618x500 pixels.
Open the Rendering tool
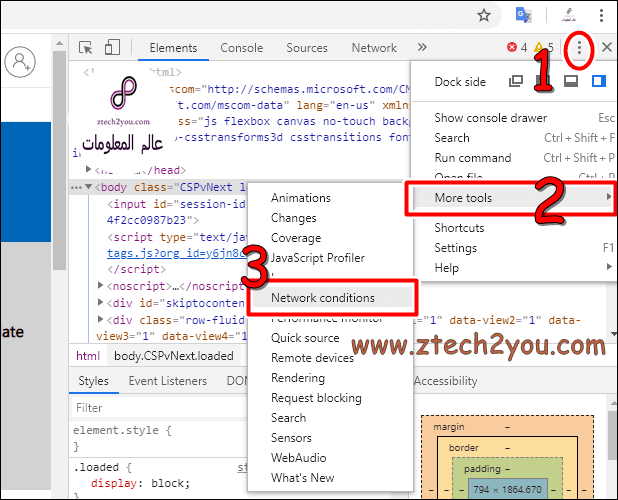point(330,378)
